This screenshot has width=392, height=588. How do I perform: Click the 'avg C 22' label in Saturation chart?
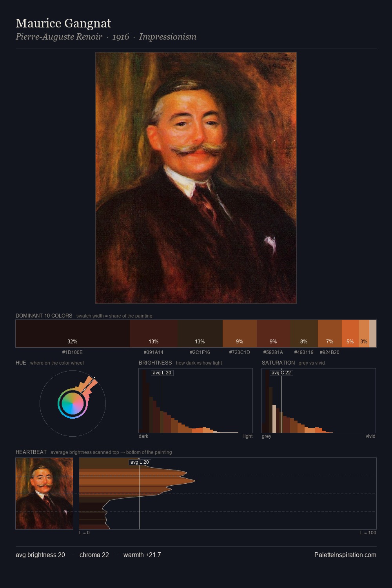[281, 373]
